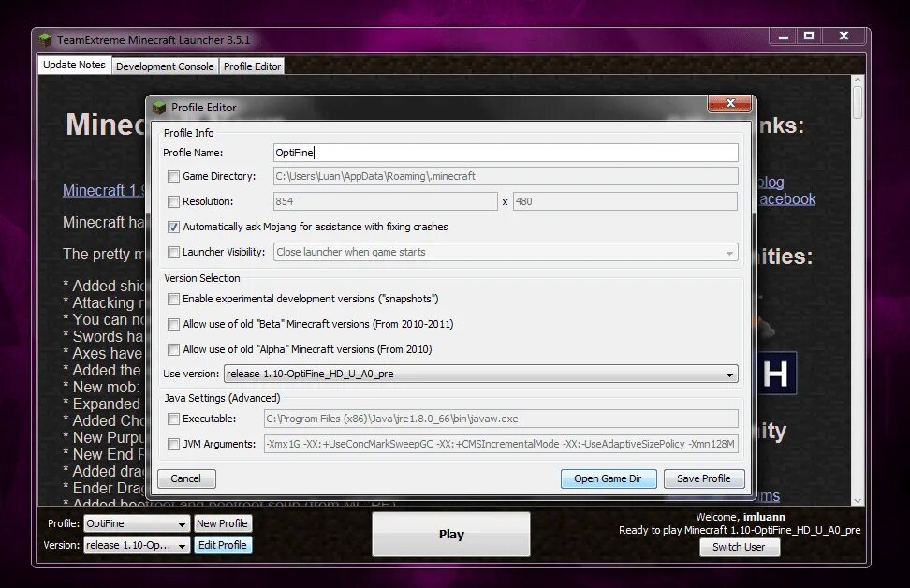Enable the Game Directory checkbox
This screenshot has width=910, height=588.
(173, 176)
